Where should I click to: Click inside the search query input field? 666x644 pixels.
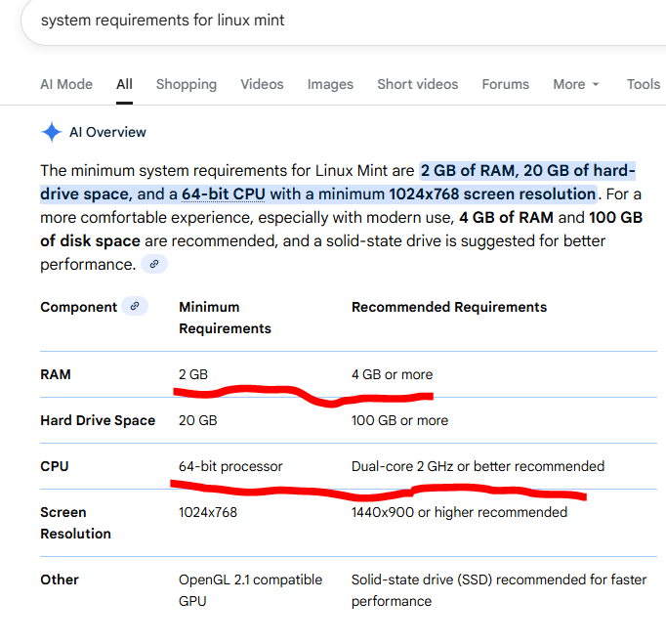tap(293, 20)
